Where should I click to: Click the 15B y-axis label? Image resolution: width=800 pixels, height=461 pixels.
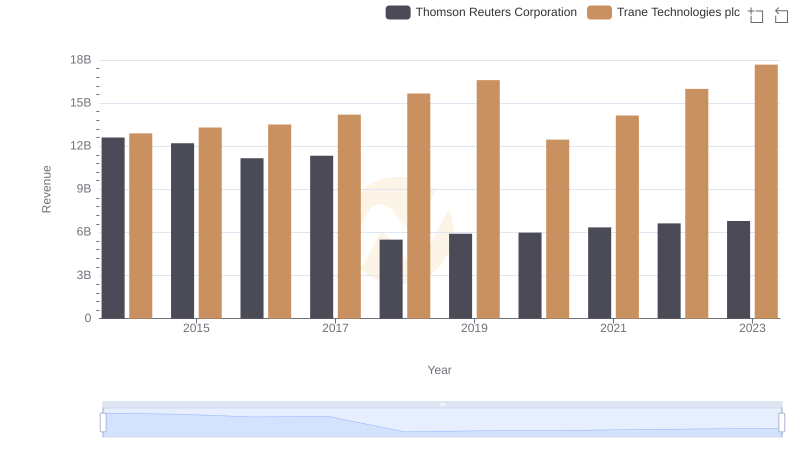coord(81,103)
